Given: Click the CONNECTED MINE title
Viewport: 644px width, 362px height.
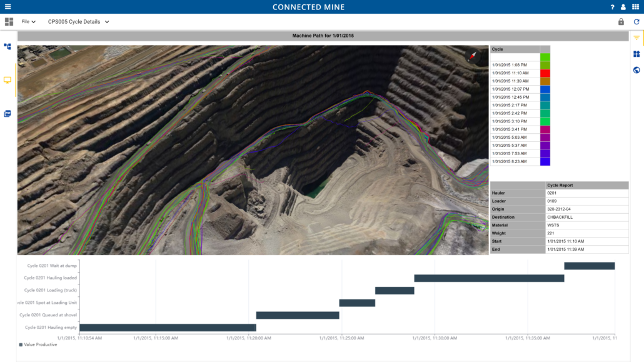Looking at the screenshot, I should coord(309,7).
